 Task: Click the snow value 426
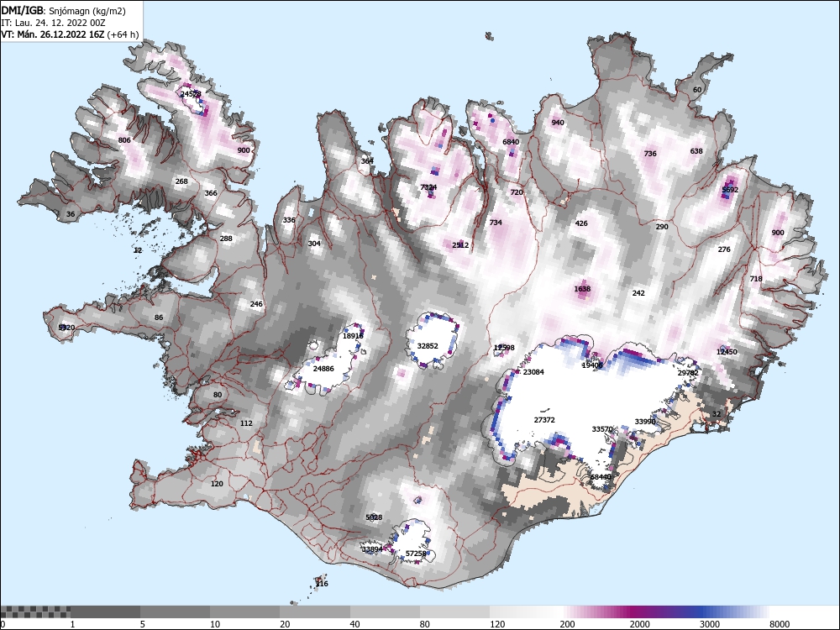[581, 224]
